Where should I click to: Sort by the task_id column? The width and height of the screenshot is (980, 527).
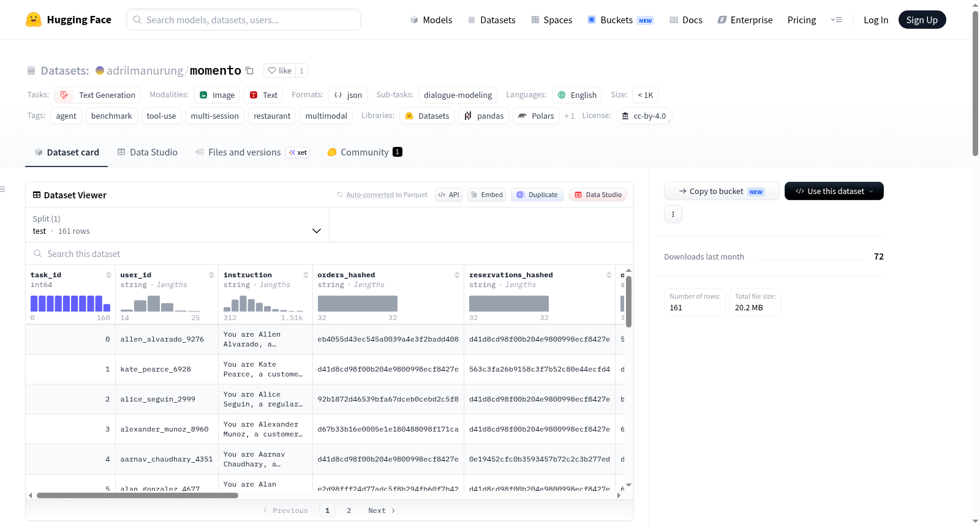pyautogui.click(x=108, y=275)
